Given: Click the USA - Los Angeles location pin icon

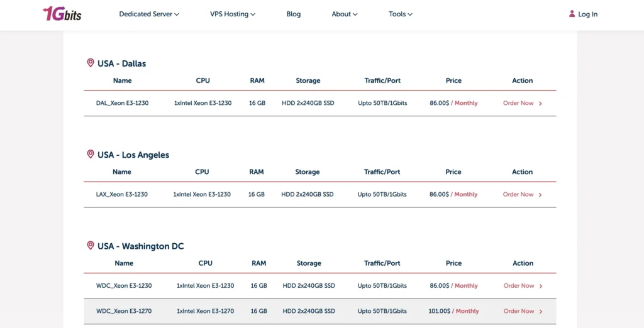Looking at the screenshot, I should pos(91,154).
